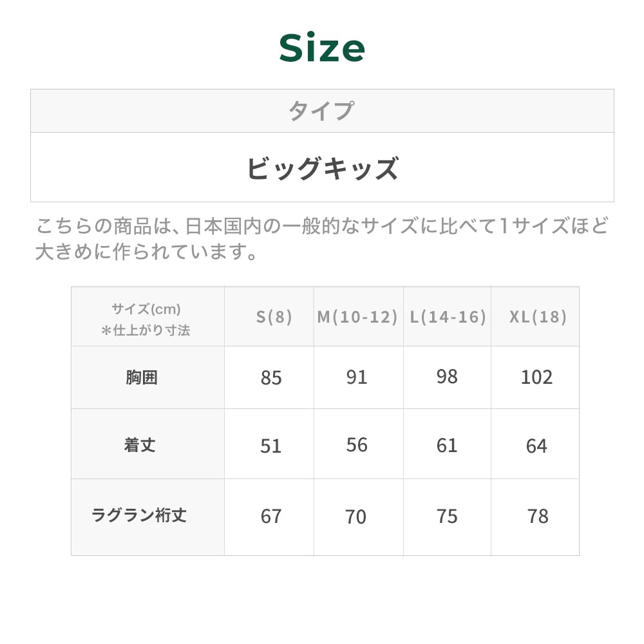The image size is (644, 644).
Task: Click the green Size heading
Action: click(322, 48)
